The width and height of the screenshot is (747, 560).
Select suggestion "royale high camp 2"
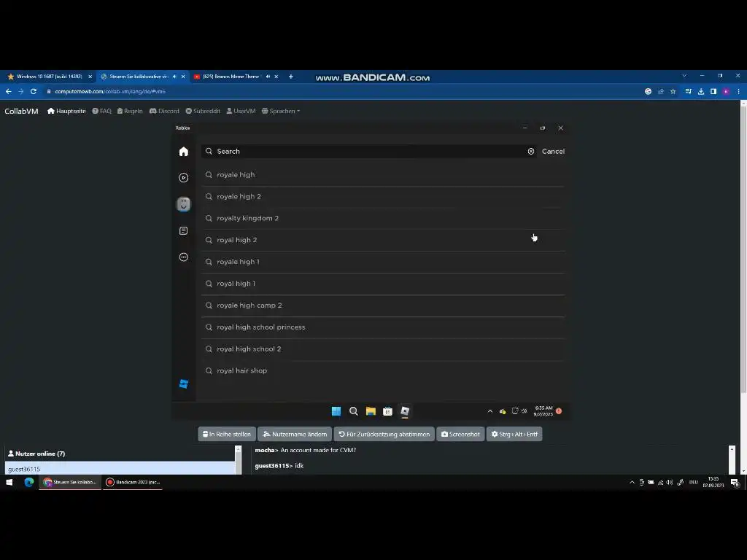(x=383, y=306)
